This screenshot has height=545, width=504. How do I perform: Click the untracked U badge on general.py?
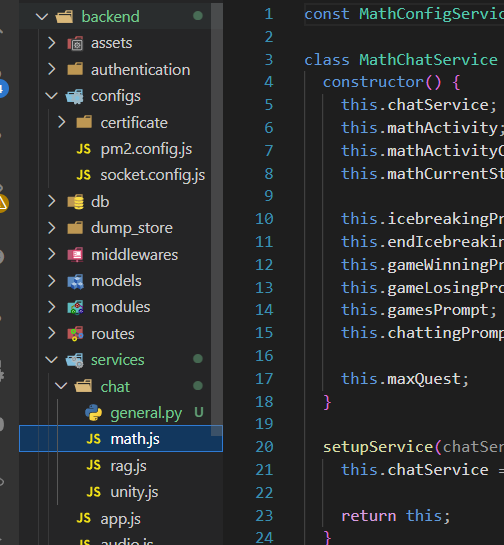point(199,412)
